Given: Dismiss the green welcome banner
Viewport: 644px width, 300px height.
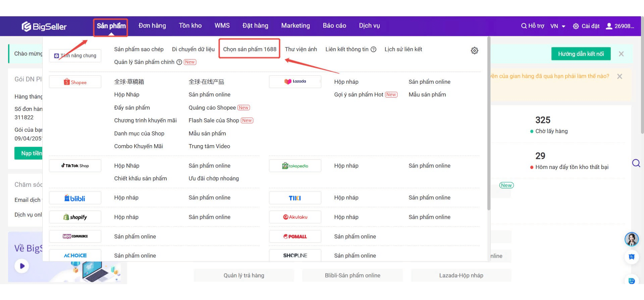Looking at the screenshot, I should coord(621,54).
